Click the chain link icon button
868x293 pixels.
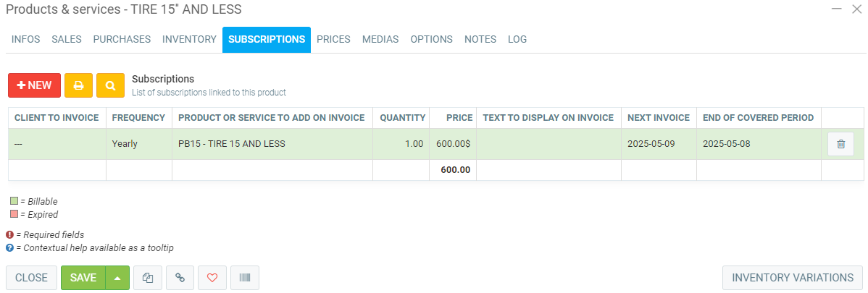(180, 278)
